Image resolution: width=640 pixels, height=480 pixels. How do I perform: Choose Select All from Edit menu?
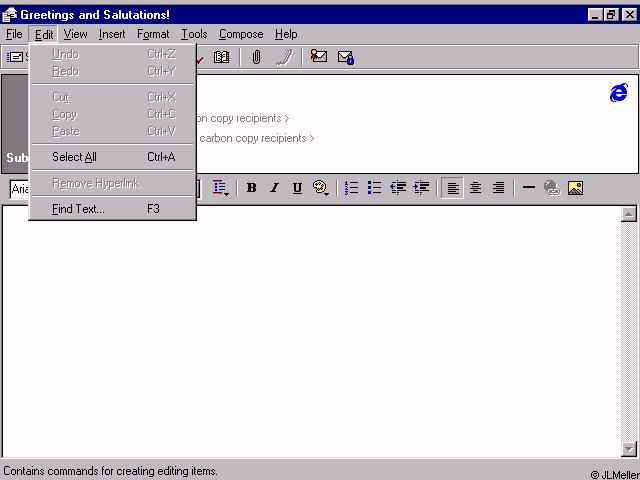coord(113,157)
